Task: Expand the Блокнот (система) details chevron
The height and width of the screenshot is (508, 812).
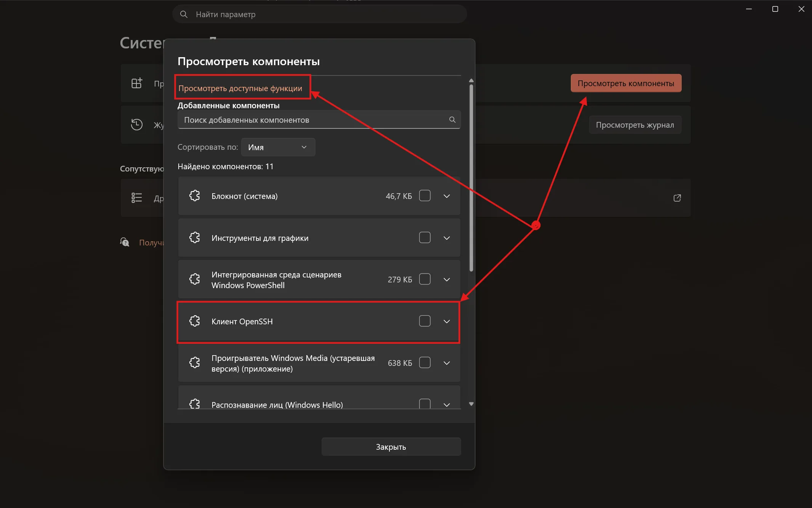Action: tap(447, 196)
